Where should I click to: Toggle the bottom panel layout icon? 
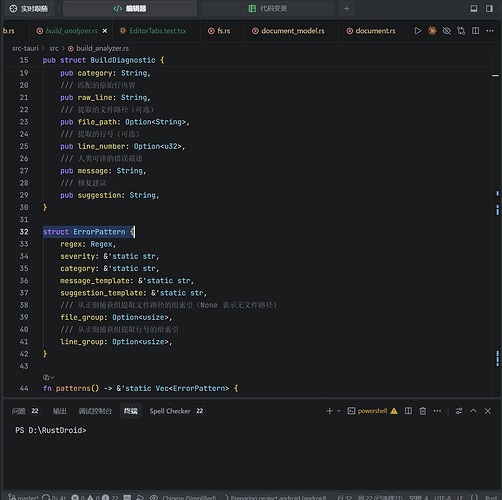pyautogui.click(x=474, y=9)
